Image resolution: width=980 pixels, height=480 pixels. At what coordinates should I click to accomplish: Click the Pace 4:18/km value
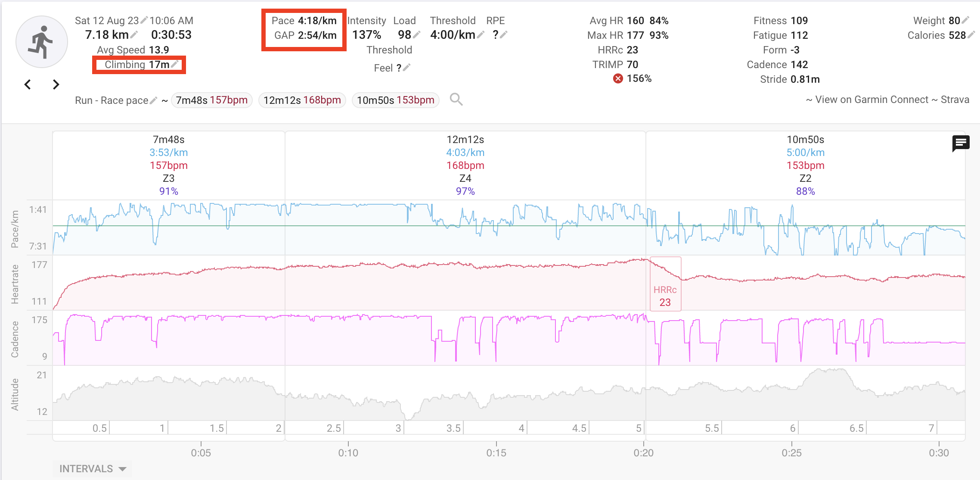[317, 20]
